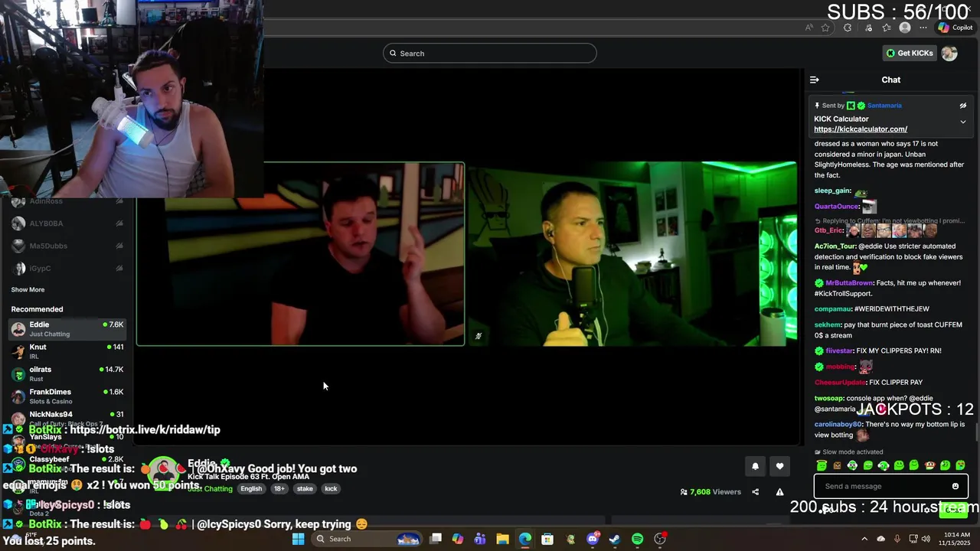Viewport: 980px width, 551px height.
Task: Select the left guest video tile
Action: [300, 254]
